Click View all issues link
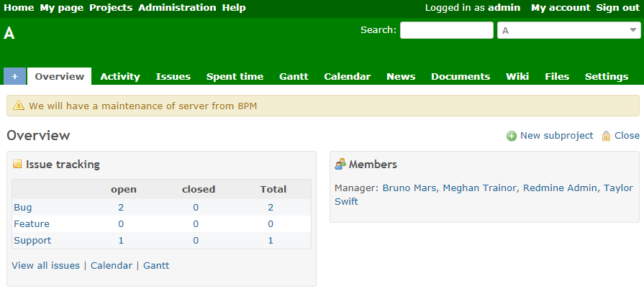This screenshot has width=644, height=291. click(x=45, y=265)
